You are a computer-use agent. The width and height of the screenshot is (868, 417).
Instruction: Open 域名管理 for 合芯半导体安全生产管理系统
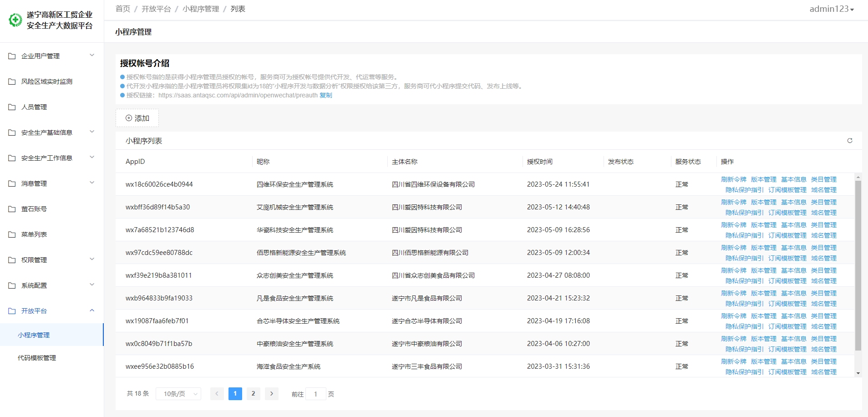click(824, 326)
